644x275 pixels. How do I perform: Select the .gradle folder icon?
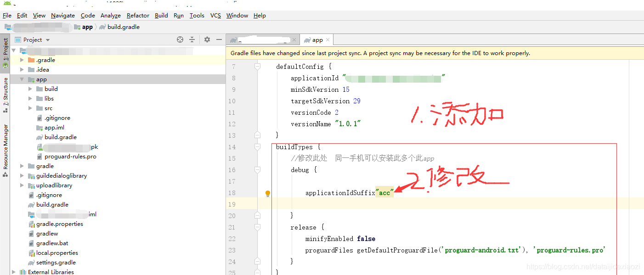coord(31,60)
